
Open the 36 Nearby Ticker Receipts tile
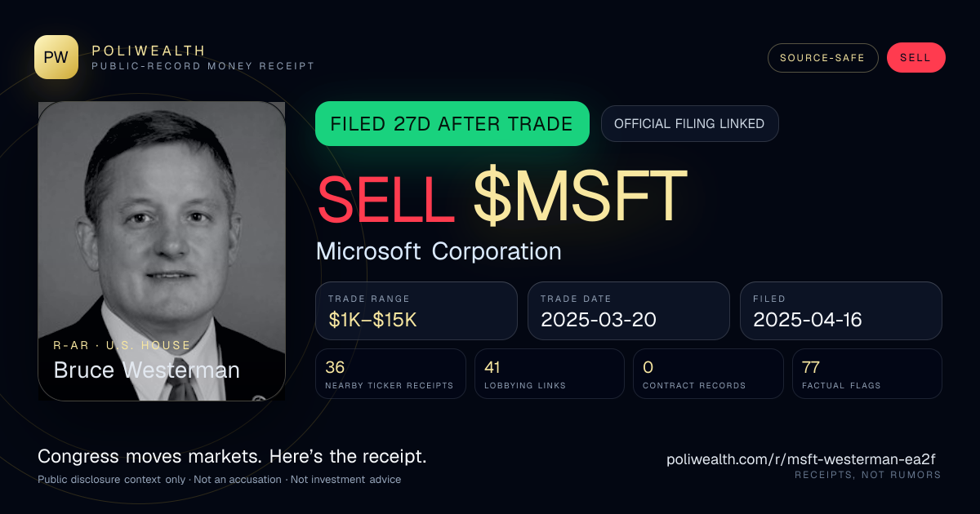pos(390,374)
